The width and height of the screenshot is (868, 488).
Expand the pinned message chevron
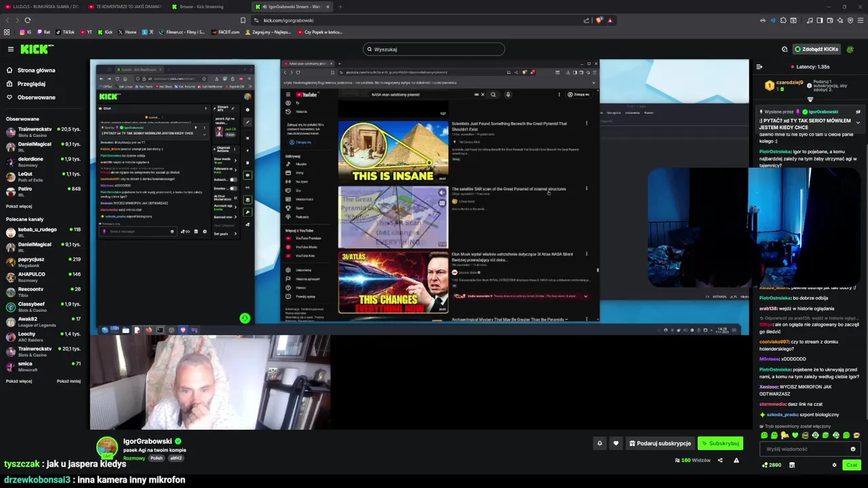point(858,123)
